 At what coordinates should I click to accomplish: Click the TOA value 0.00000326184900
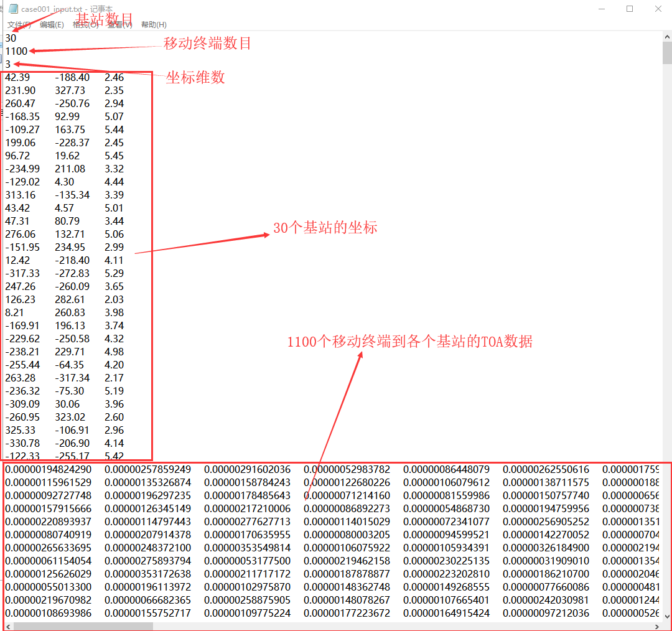point(546,548)
